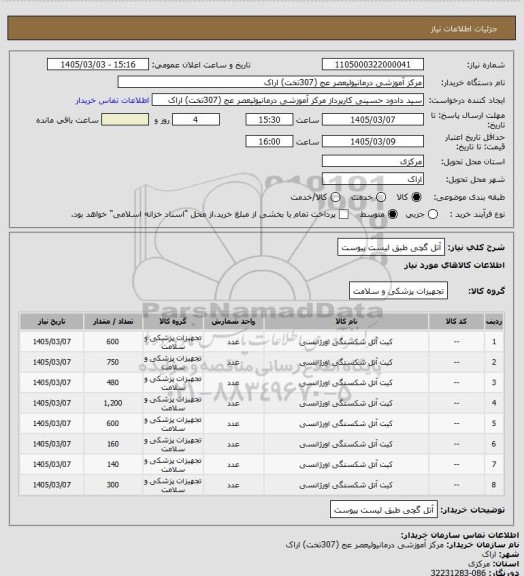Screen dimensions: 524x576
Task: Click quantity 600 in row 5
Action: pos(113,424)
